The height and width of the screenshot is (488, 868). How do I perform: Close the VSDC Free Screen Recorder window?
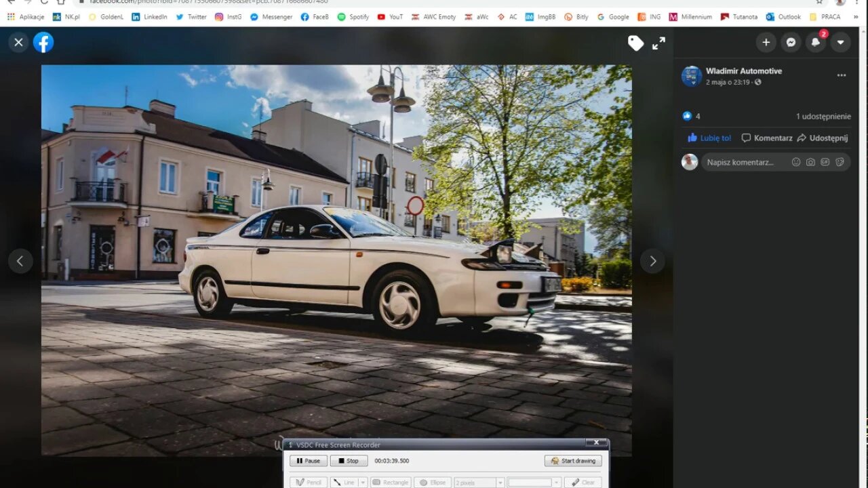(596, 443)
